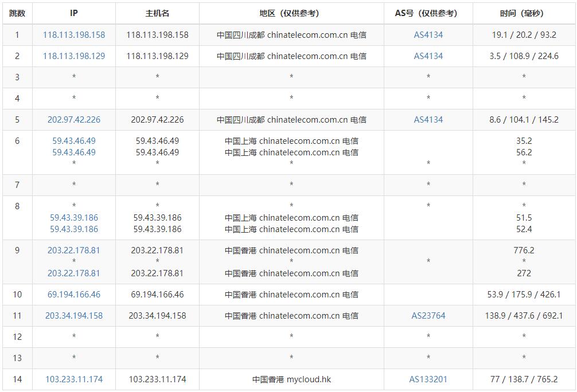Click time value 776.2 in hop 9
The width and height of the screenshot is (577, 392).
click(x=524, y=250)
